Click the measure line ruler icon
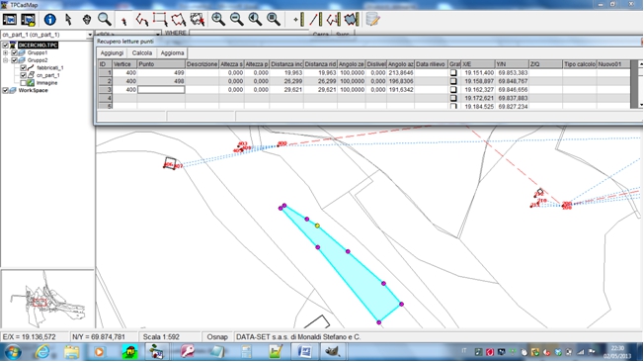This screenshot has height=362, width=644. pyautogui.click(x=315, y=20)
